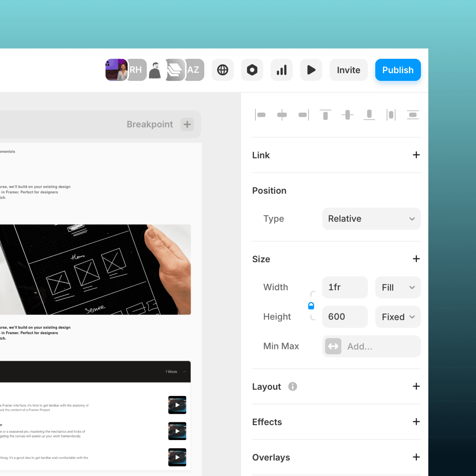
Task: Open the Invite dialog
Action: pyautogui.click(x=348, y=70)
